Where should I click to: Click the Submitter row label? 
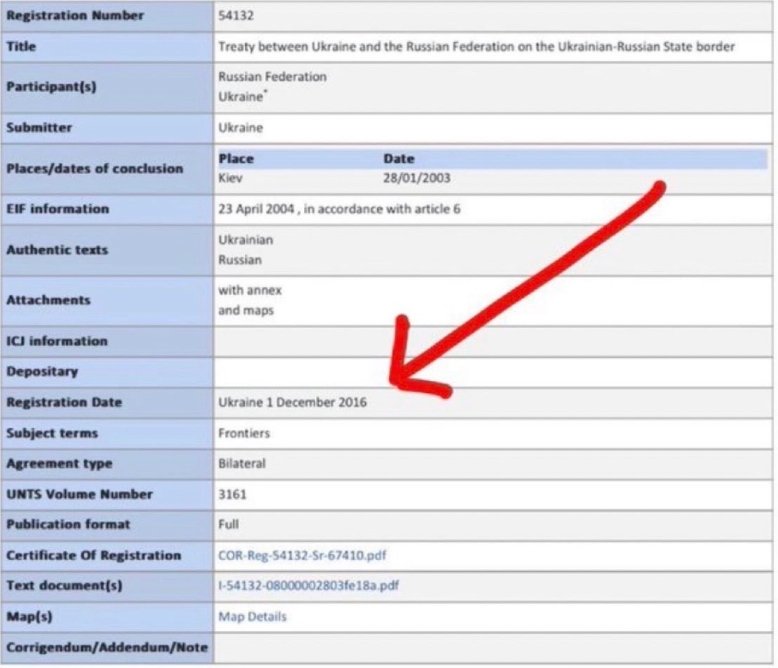(39, 128)
